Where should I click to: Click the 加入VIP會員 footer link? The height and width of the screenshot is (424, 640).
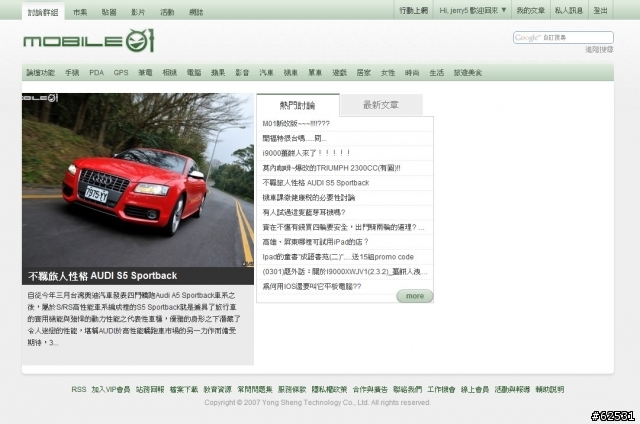[x=111, y=389]
